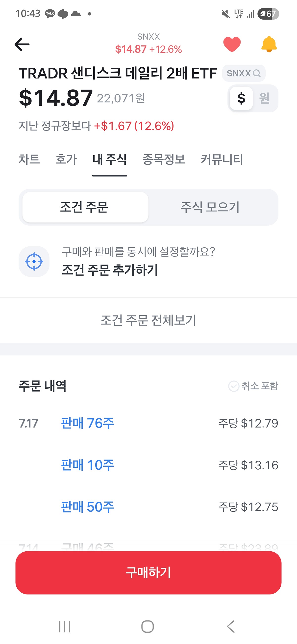This screenshot has height=644, width=297.
Task: Tap the back arrow icon
Action: coord(22,45)
